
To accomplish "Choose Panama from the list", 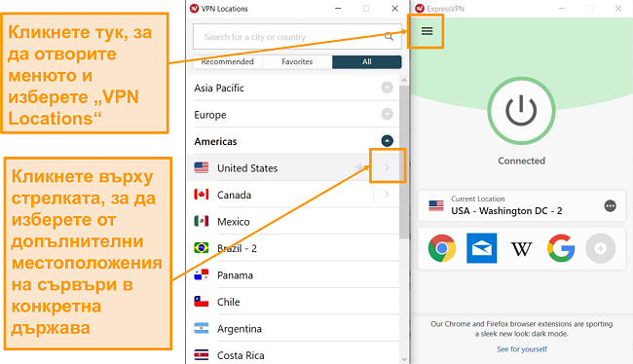I will 235,275.
